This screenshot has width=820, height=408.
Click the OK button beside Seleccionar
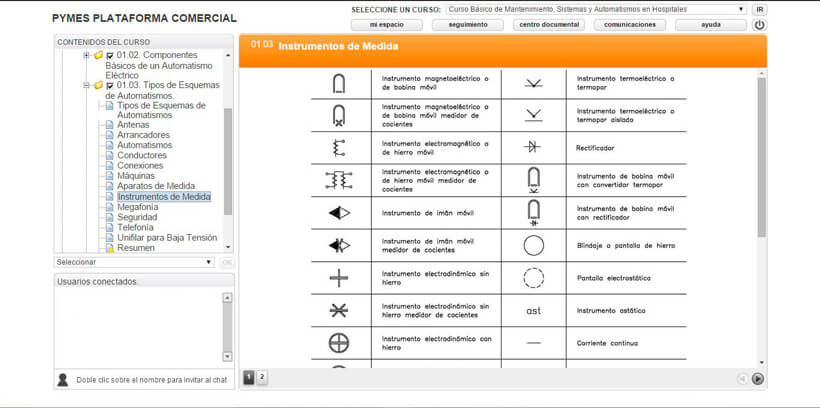(x=226, y=262)
